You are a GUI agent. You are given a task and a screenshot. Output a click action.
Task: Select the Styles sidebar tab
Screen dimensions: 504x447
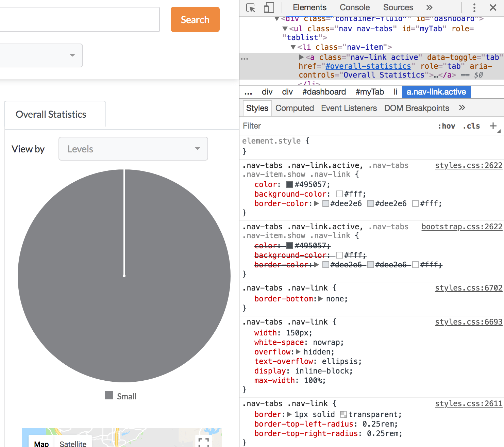pos(257,108)
